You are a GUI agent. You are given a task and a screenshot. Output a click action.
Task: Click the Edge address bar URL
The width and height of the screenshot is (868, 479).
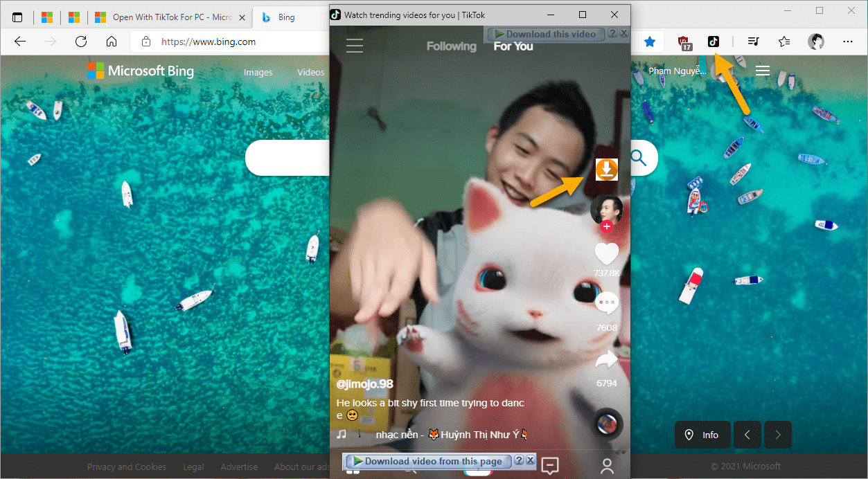209,42
